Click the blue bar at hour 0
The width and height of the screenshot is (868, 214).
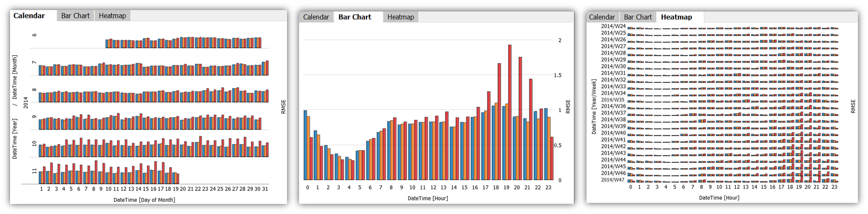(x=306, y=145)
